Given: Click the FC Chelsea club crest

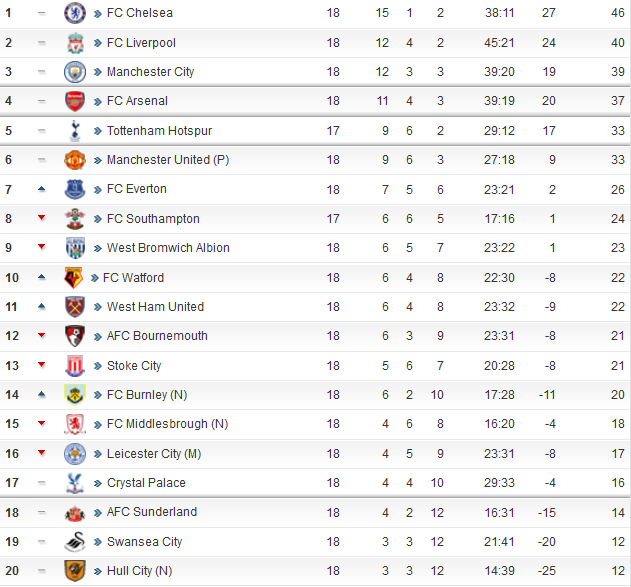Looking at the screenshot, I should pyautogui.click(x=75, y=13).
